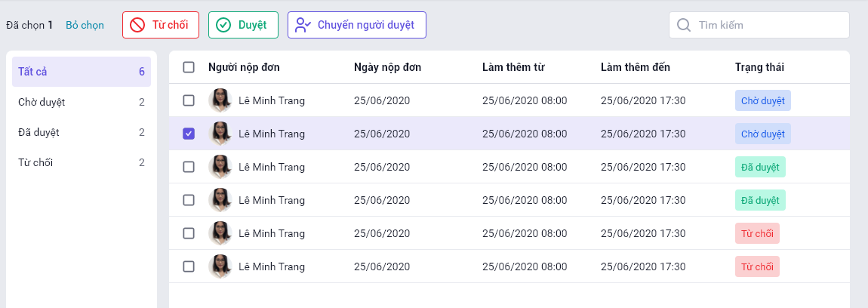The width and height of the screenshot is (868, 308).
Task: Click the green checkmark icon in Duyệt
Action: (x=223, y=25)
